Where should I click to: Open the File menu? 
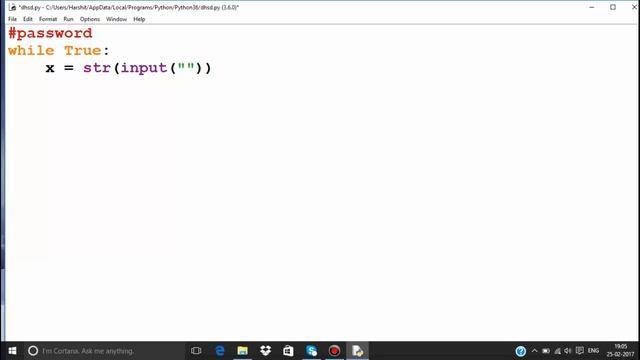click(12, 19)
